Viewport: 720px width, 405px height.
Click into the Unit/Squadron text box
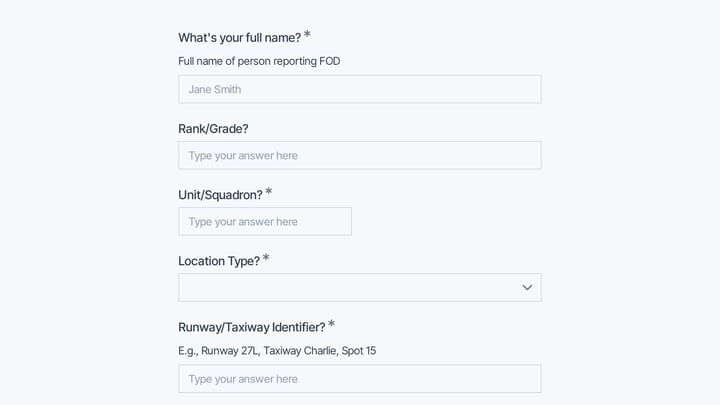coord(265,221)
